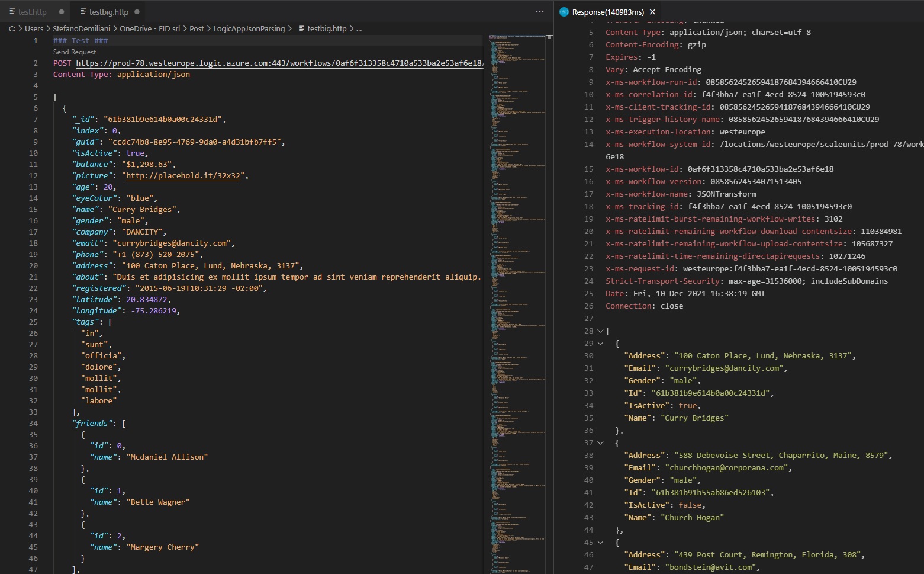
Task: Click the Send Request link
Action: coord(75,52)
